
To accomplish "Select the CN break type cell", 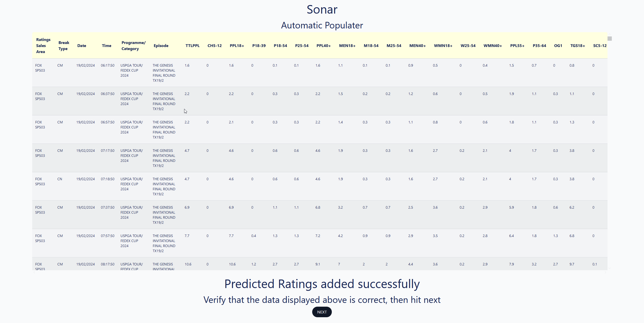I will coord(60,179).
